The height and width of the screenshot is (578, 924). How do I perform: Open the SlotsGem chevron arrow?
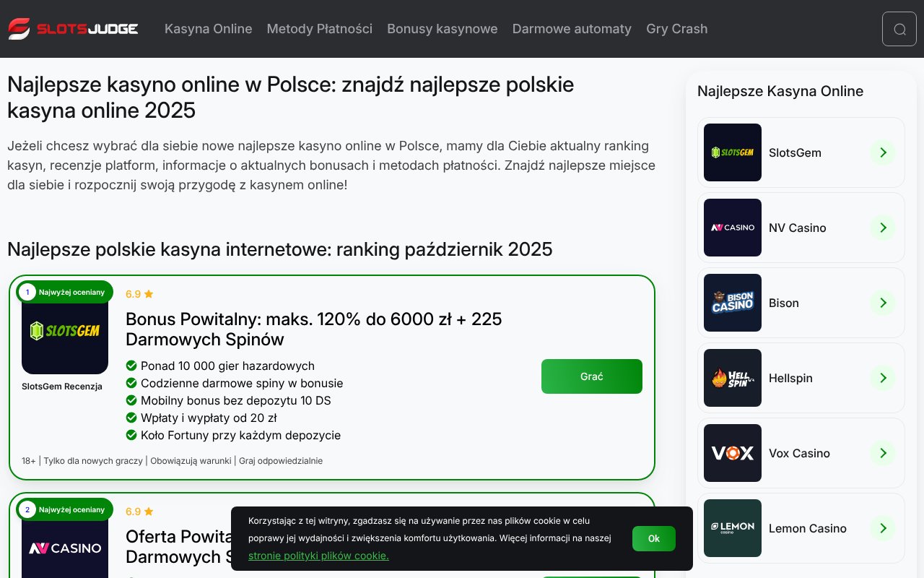[x=882, y=152]
